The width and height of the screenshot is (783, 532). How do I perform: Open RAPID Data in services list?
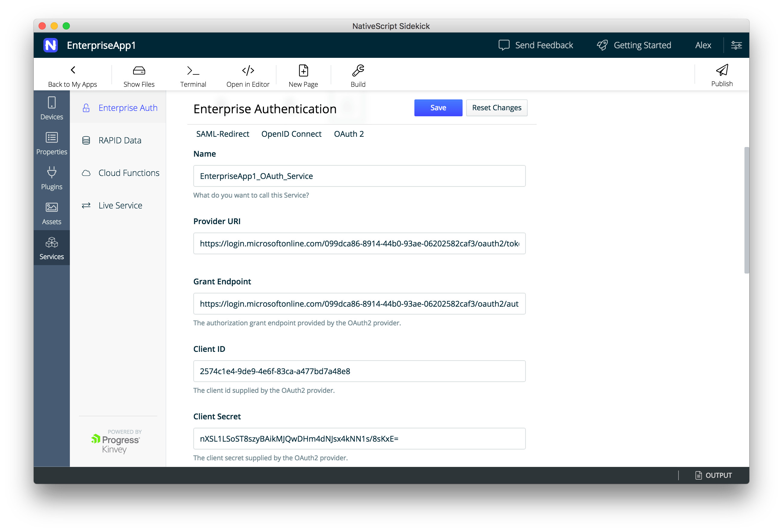click(x=120, y=140)
